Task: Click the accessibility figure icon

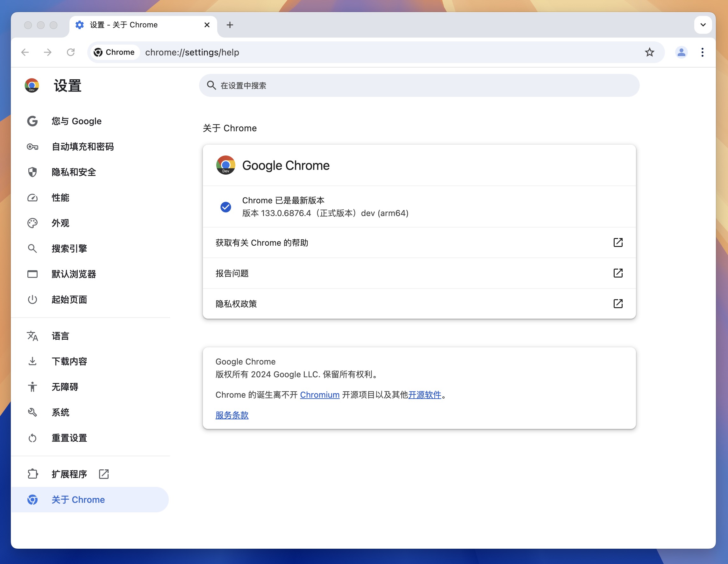Action: 32,387
